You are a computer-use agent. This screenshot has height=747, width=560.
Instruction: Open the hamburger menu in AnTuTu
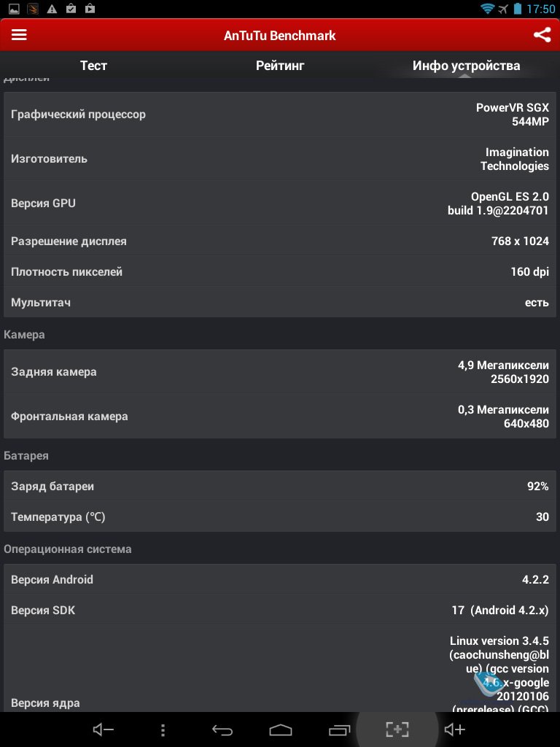19,35
